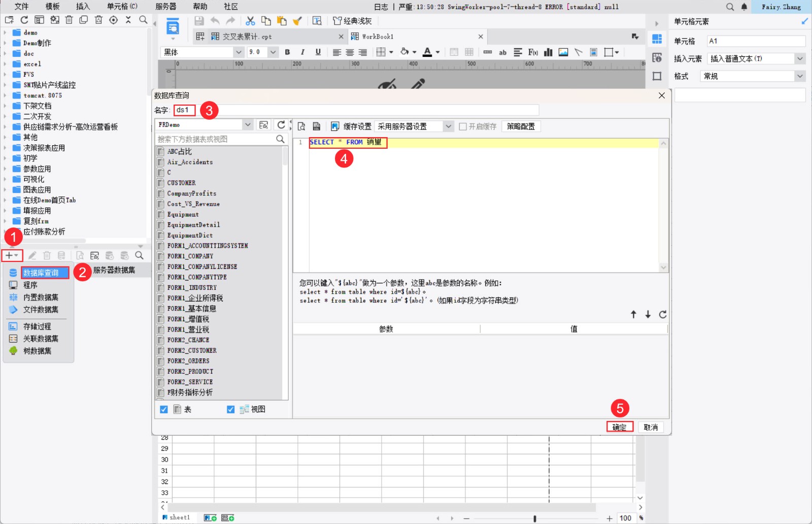Select the 财务指标分析 table in list
The width and height of the screenshot is (812, 524).
[190, 392]
